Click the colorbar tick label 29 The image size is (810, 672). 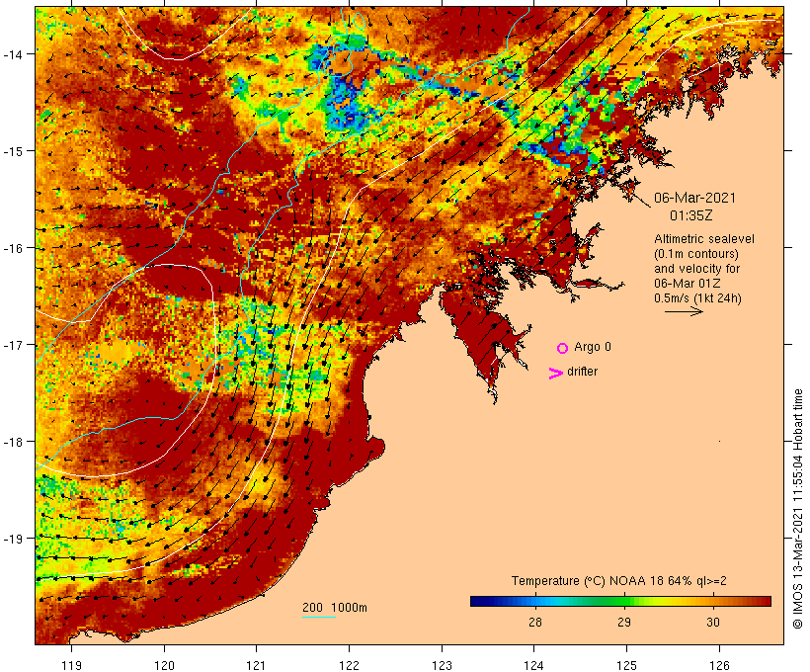(624, 623)
